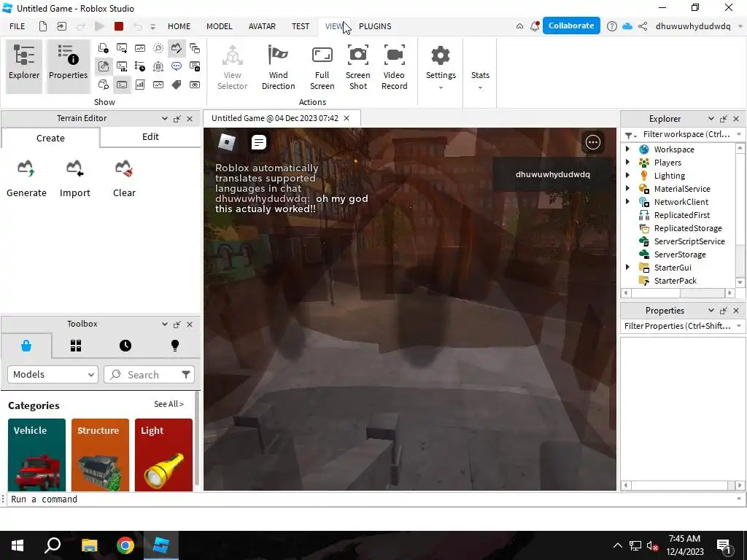747x560 pixels.
Task: Open the three-dot menu in game viewport
Action: [592, 142]
